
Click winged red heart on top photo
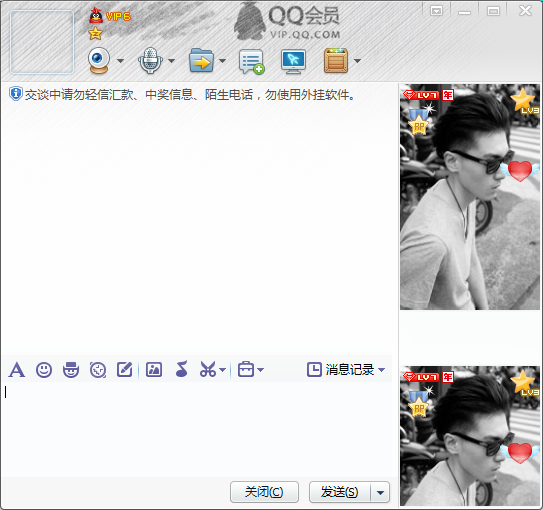pyautogui.click(x=519, y=171)
